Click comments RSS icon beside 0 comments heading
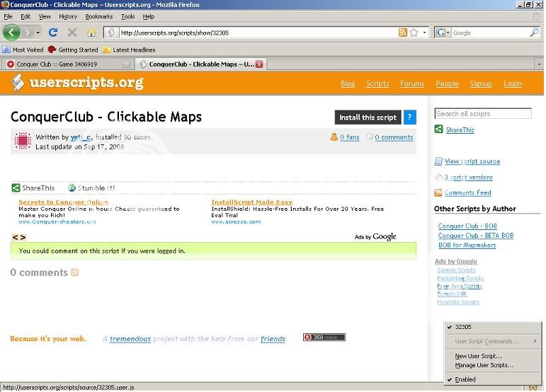 point(75,272)
